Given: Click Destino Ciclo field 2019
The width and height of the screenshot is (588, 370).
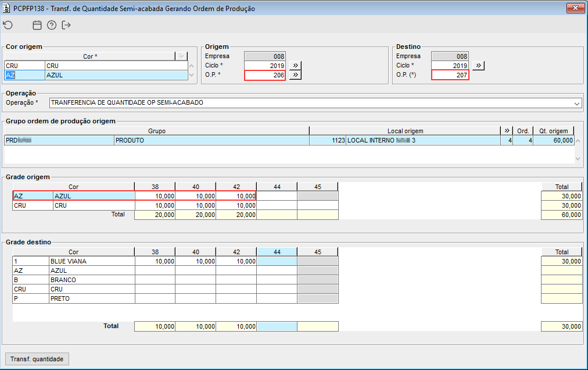Looking at the screenshot, I should click(450, 66).
